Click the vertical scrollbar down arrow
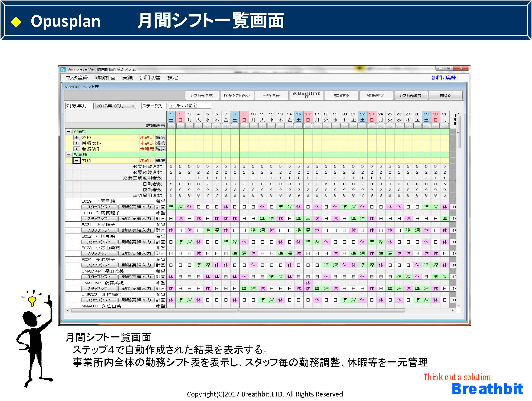532x401 pixels. pyautogui.click(x=459, y=306)
